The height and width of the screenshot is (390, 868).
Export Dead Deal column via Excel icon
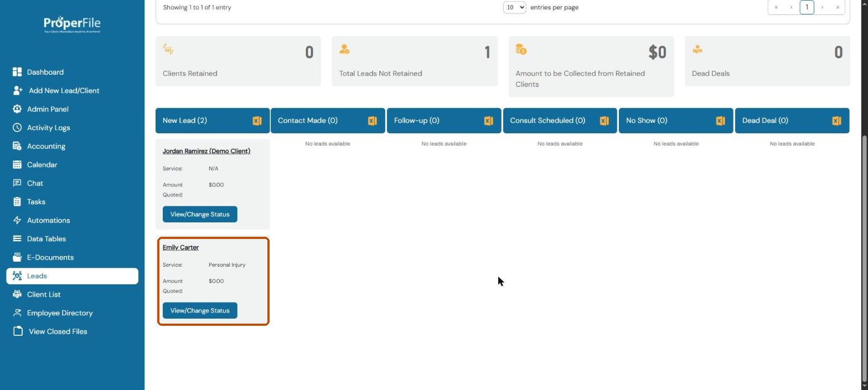pos(836,121)
